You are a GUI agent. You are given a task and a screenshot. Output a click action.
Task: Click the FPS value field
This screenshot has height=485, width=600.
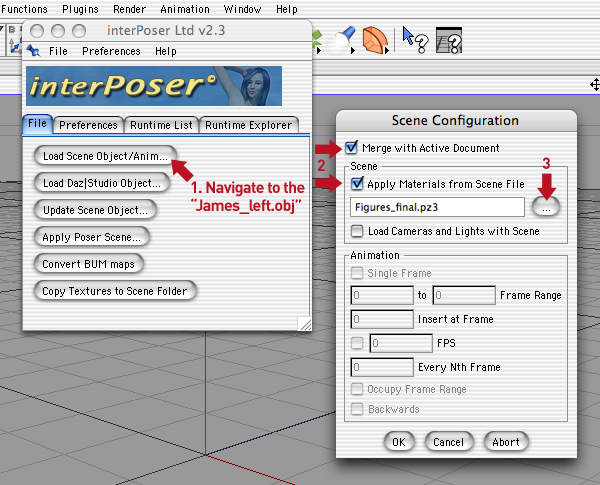pyautogui.click(x=401, y=343)
